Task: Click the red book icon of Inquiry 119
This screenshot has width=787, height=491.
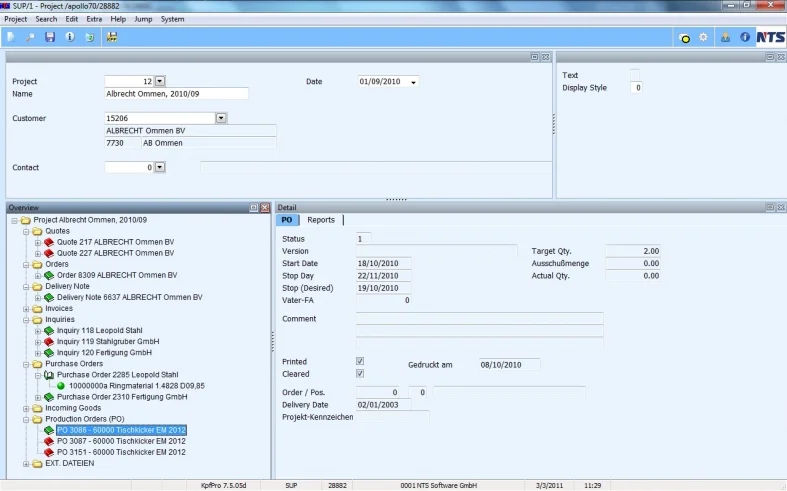Action: tap(49, 342)
